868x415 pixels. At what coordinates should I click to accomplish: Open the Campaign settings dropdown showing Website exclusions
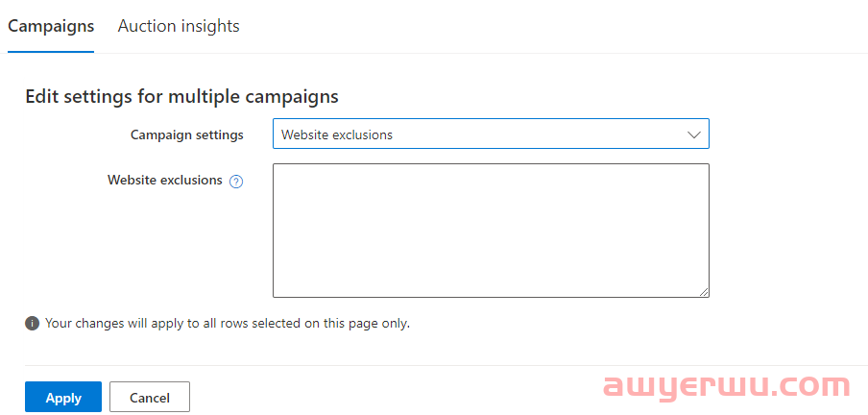click(x=491, y=134)
